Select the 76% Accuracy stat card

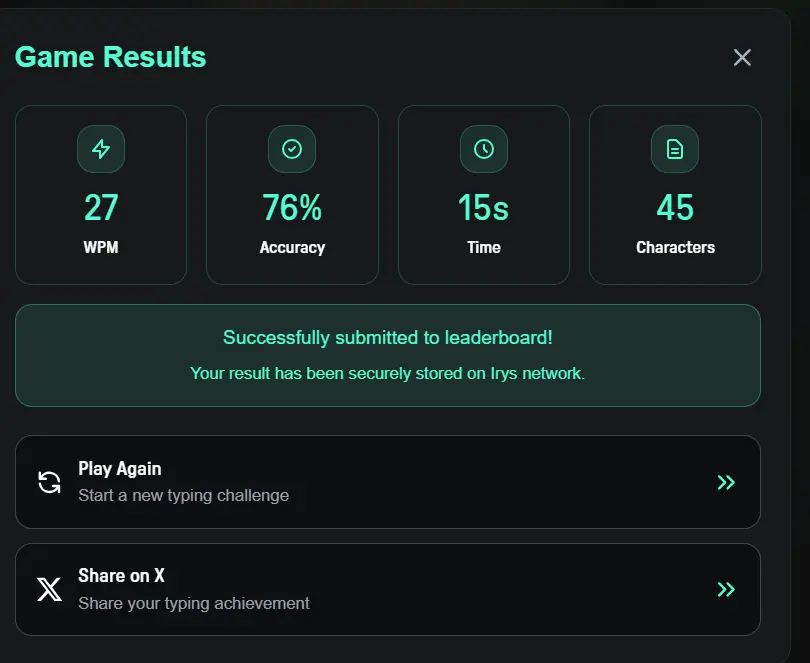point(292,195)
